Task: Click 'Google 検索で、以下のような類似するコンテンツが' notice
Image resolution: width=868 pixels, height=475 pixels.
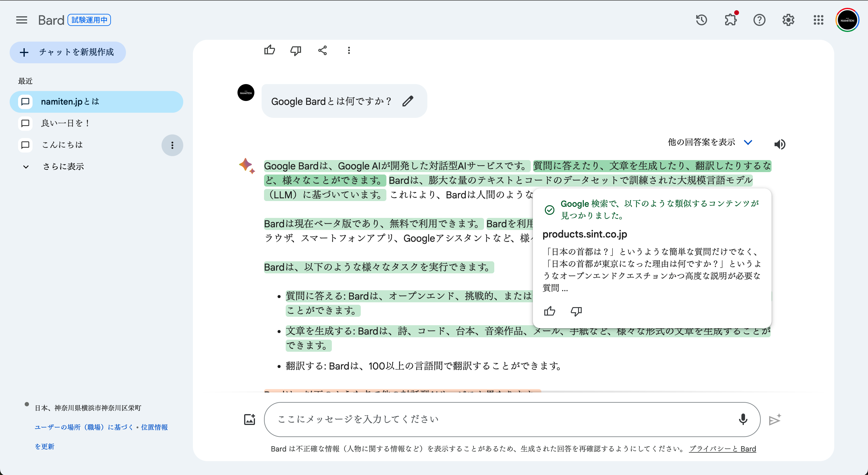Action: click(x=659, y=209)
